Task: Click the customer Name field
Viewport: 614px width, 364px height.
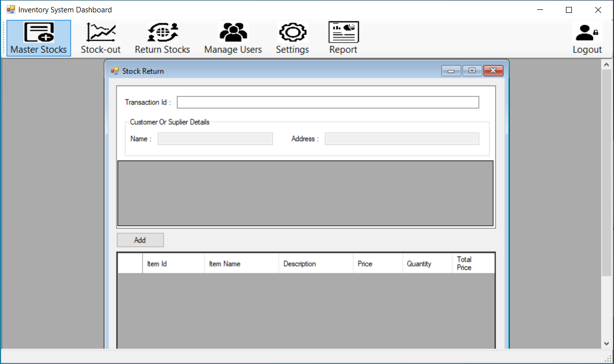Action: coord(215,139)
